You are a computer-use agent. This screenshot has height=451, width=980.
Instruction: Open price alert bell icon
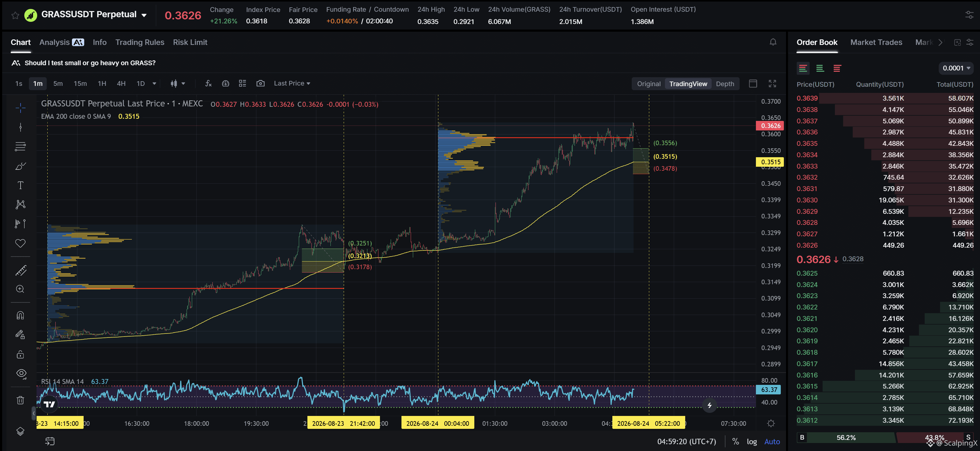tap(773, 42)
